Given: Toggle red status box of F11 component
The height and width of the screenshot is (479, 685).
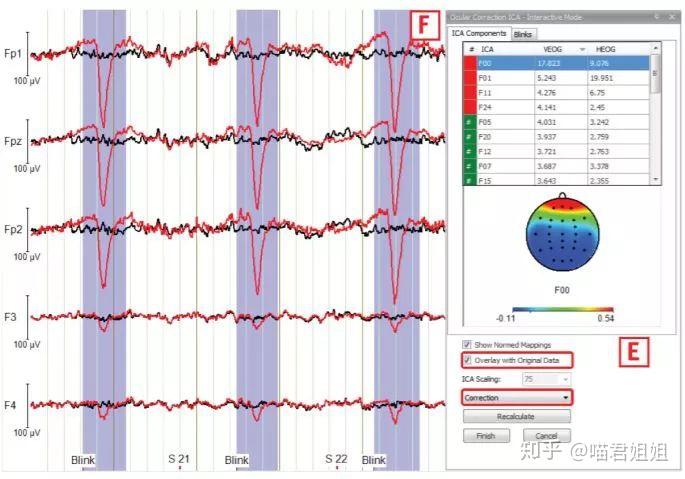Looking at the screenshot, I should click(x=470, y=93).
